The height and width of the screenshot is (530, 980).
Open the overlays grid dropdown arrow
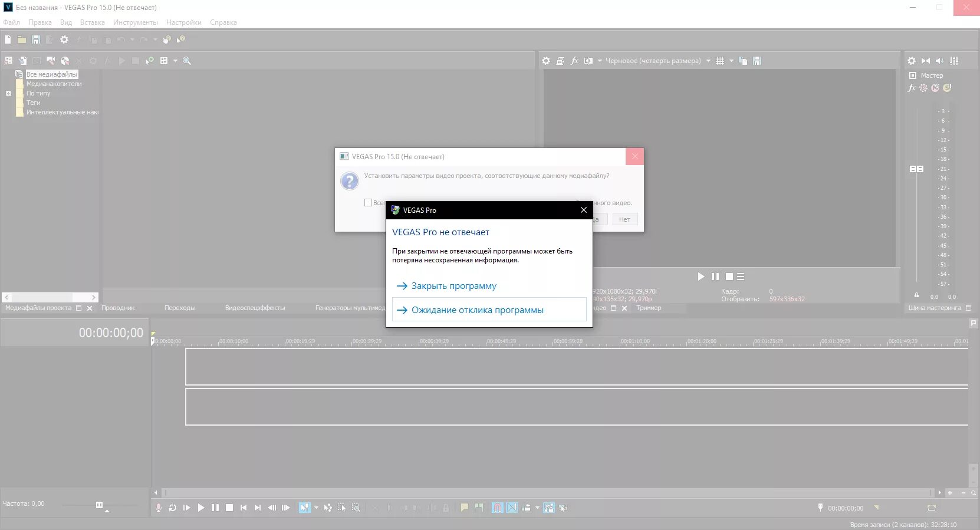[x=731, y=61]
